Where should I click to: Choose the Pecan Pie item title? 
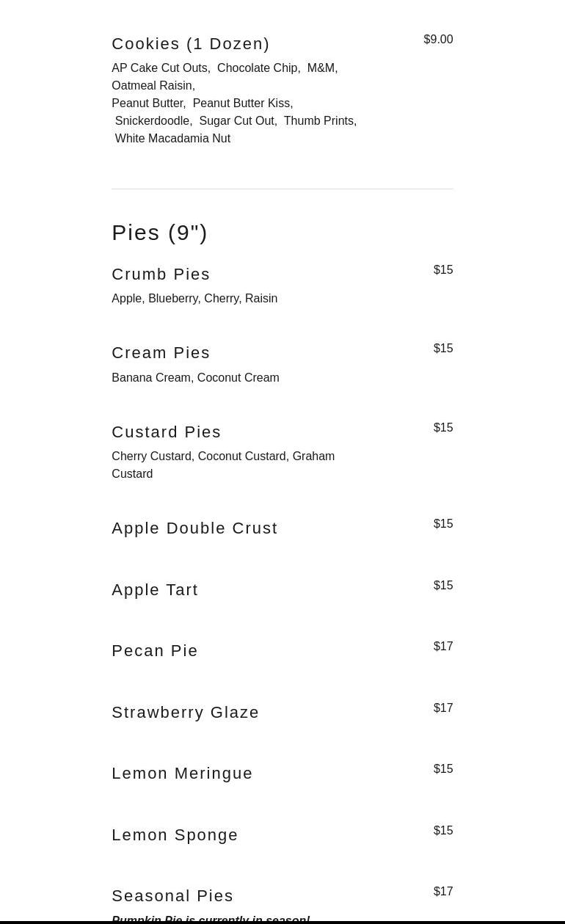click(155, 651)
